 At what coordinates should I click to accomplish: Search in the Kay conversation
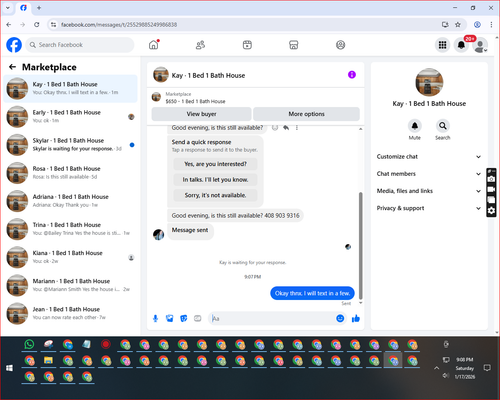click(x=443, y=126)
